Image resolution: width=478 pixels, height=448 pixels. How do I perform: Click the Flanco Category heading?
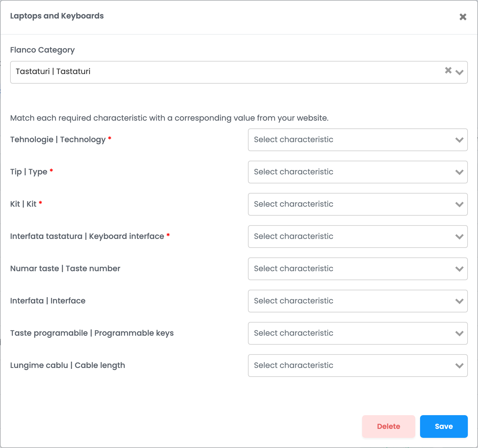point(42,50)
